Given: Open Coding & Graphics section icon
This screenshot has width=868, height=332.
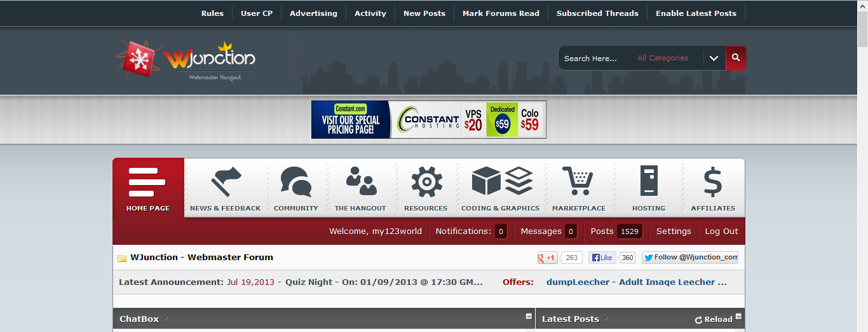Looking at the screenshot, I should pos(501,183).
